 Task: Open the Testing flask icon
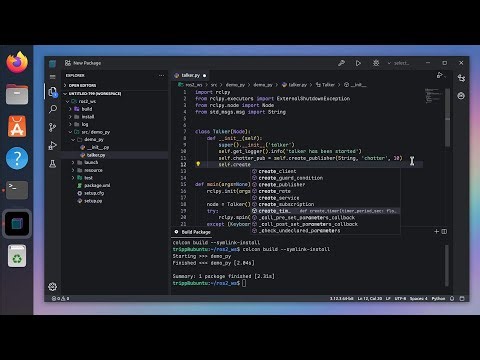point(53,164)
